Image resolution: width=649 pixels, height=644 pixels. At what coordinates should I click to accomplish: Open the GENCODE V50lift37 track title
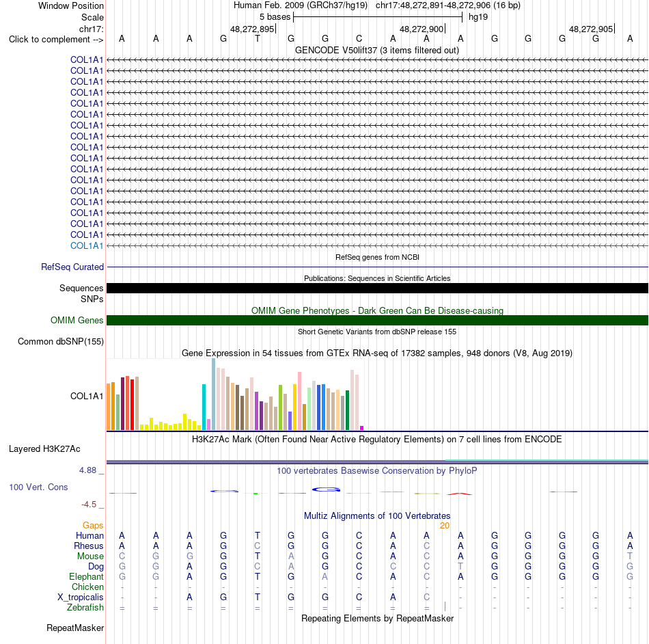(x=376, y=50)
